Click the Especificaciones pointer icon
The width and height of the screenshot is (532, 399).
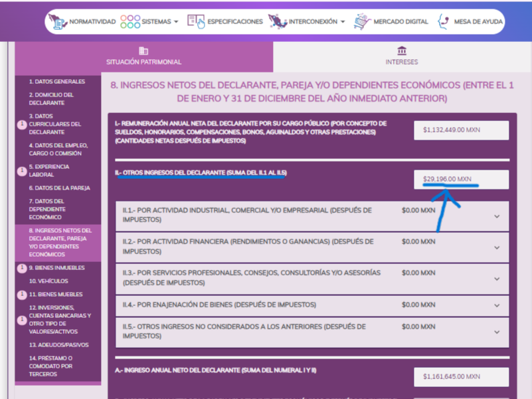coord(196,21)
